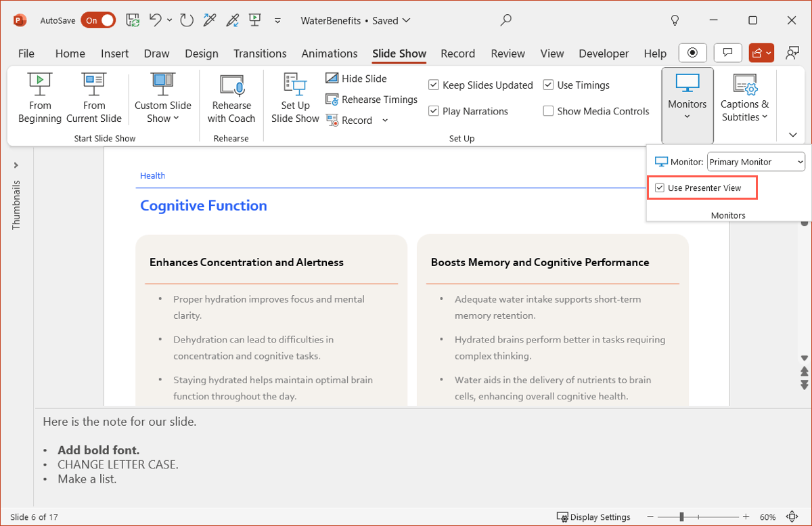Switch to the Insert tab
The width and height of the screenshot is (812, 526).
coord(115,53)
